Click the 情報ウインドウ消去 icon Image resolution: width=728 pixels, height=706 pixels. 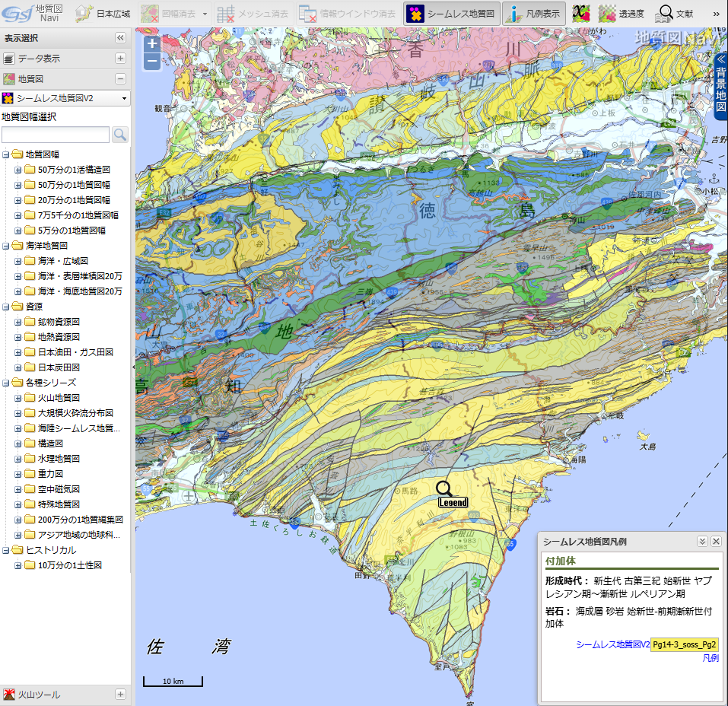(307, 14)
